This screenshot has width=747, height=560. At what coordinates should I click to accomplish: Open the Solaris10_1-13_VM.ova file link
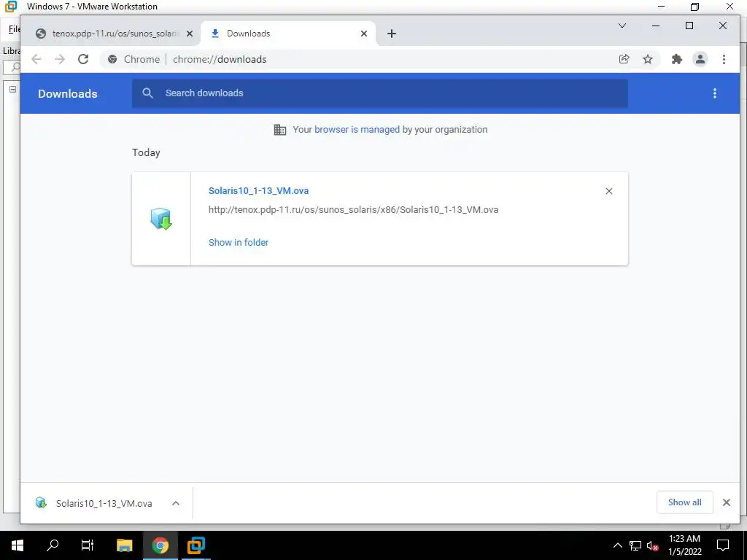[x=259, y=190]
